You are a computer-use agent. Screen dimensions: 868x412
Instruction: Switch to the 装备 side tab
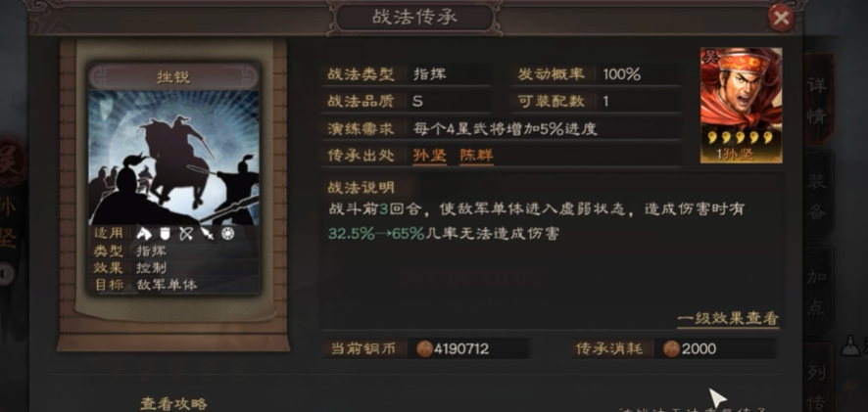point(817,195)
